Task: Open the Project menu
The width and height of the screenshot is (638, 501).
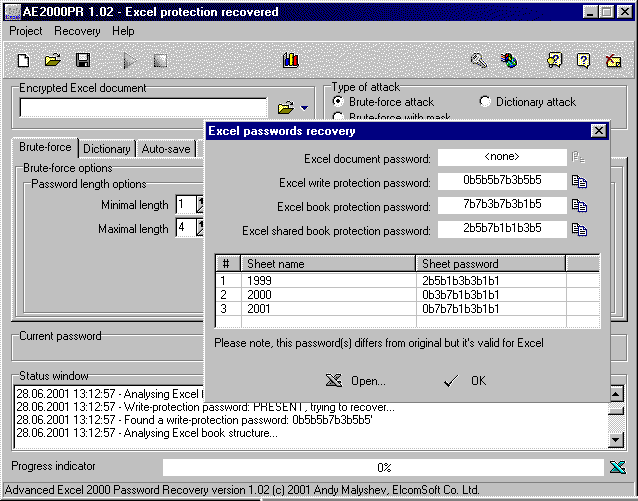Action: click(26, 31)
